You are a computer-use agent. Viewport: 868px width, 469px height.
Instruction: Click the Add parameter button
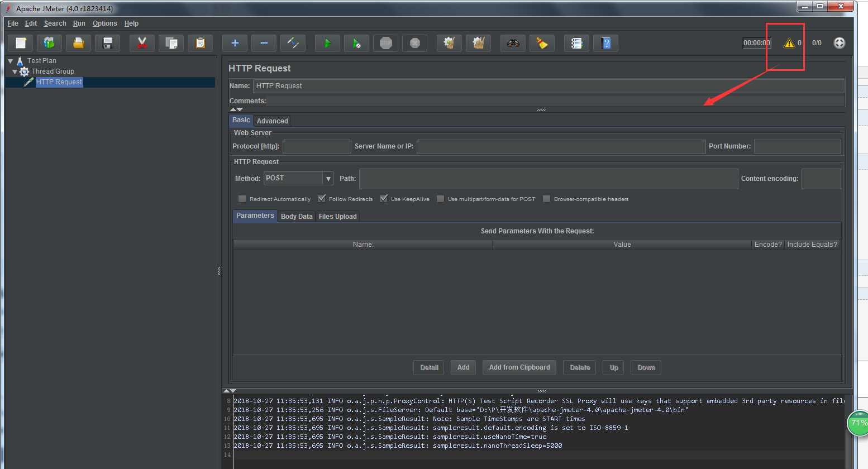pos(463,367)
